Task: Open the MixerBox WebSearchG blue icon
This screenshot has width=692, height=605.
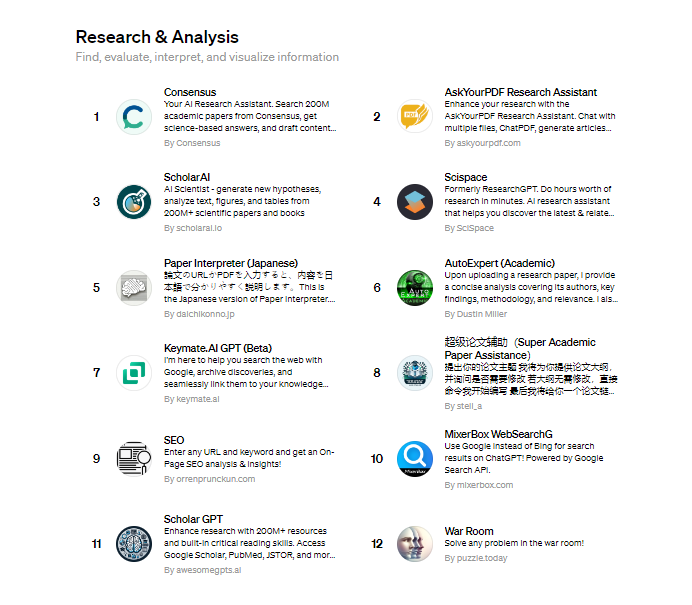Action: pyautogui.click(x=414, y=459)
